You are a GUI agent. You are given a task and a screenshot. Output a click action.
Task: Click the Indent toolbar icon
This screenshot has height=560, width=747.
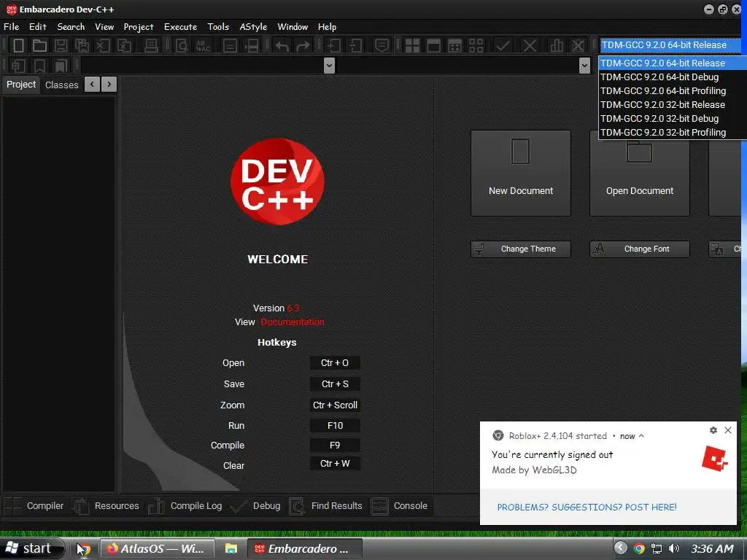[x=333, y=46]
